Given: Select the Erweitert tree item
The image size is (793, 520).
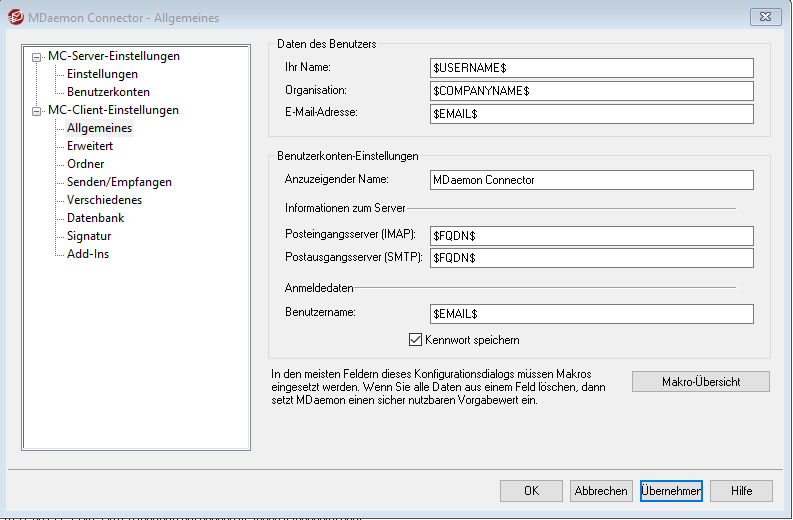Looking at the screenshot, I should point(90,146).
